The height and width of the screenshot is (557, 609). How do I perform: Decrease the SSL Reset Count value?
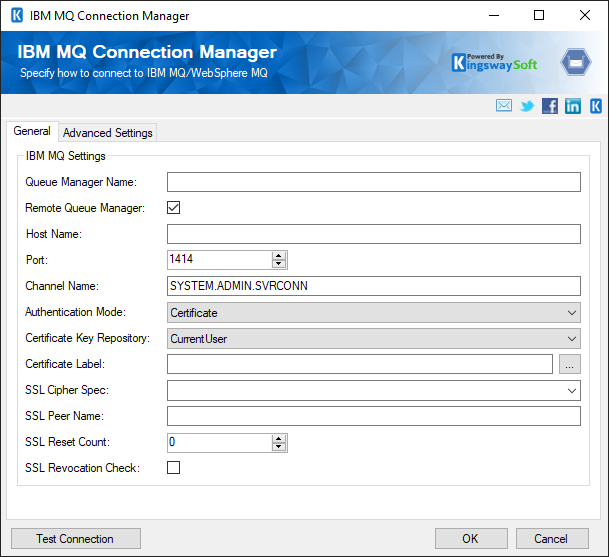[278, 447]
